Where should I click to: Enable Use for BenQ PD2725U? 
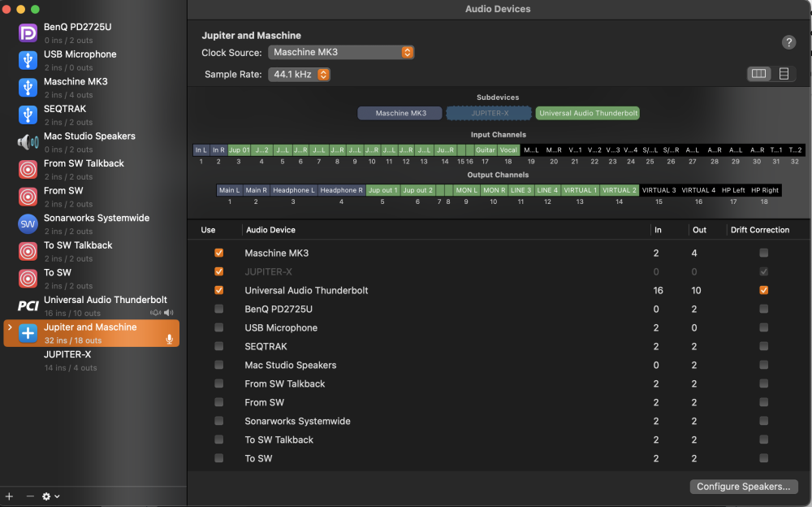[219, 309]
